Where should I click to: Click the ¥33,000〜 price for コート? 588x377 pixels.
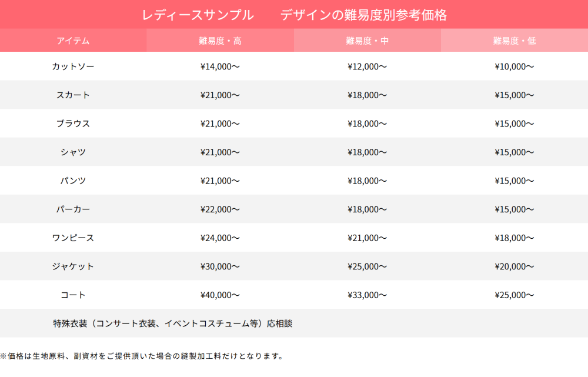point(367,295)
